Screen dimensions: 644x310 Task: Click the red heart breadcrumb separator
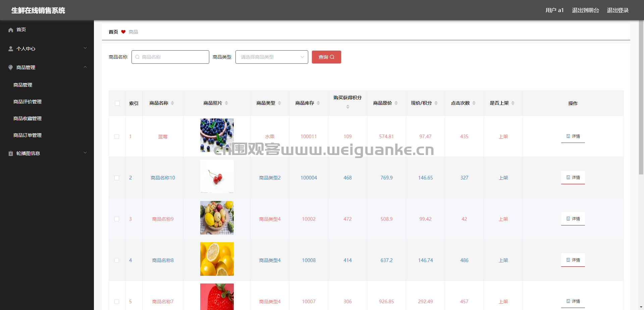coord(123,32)
